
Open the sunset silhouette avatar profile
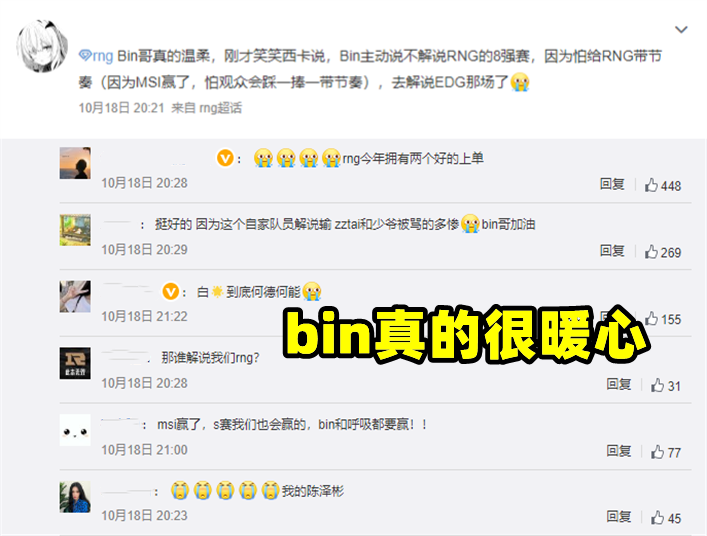(x=75, y=163)
